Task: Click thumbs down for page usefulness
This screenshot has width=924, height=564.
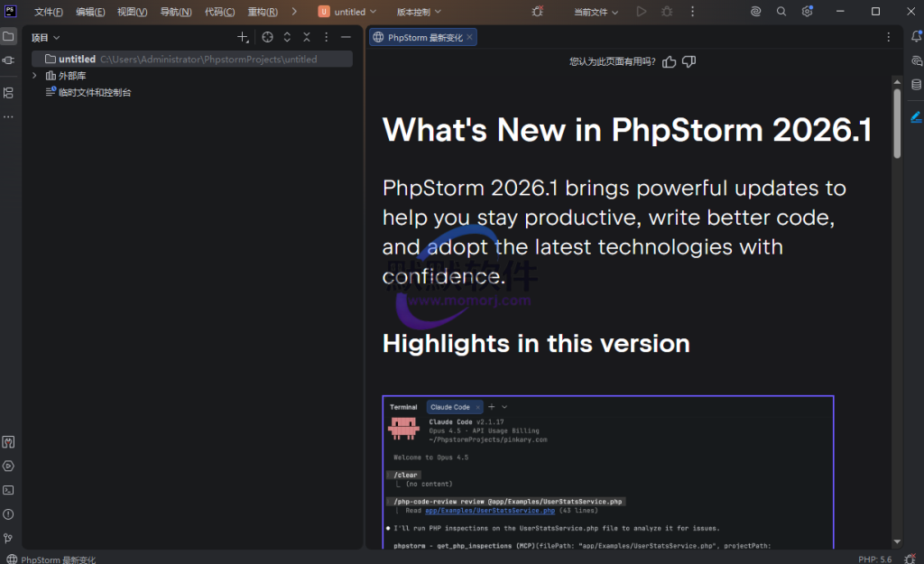Action: (688, 62)
